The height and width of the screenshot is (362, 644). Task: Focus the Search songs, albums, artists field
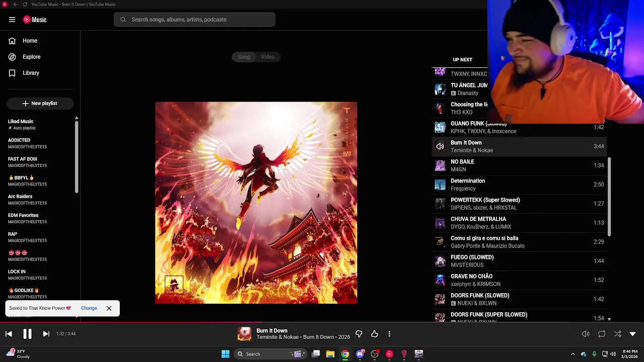194,20
